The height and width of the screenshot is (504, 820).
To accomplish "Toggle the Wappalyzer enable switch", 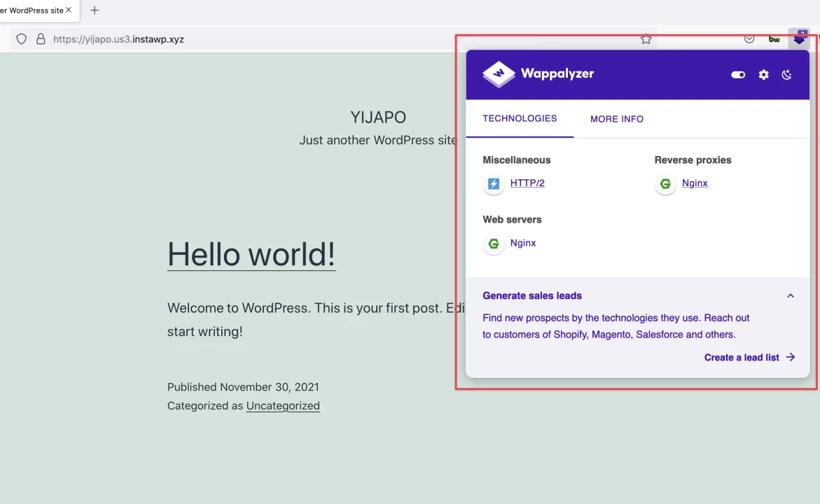I will pyautogui.click(x=738, y=75).
